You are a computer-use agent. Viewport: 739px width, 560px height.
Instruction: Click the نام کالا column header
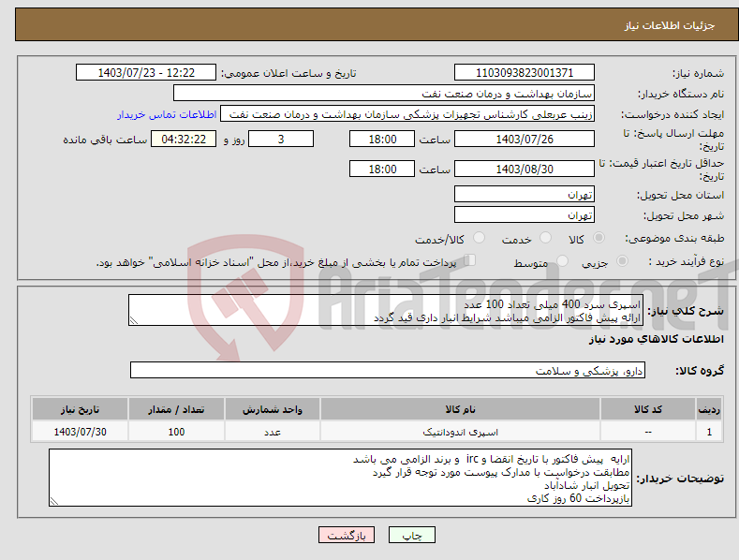pyautogui.click(x=461, y=409)
